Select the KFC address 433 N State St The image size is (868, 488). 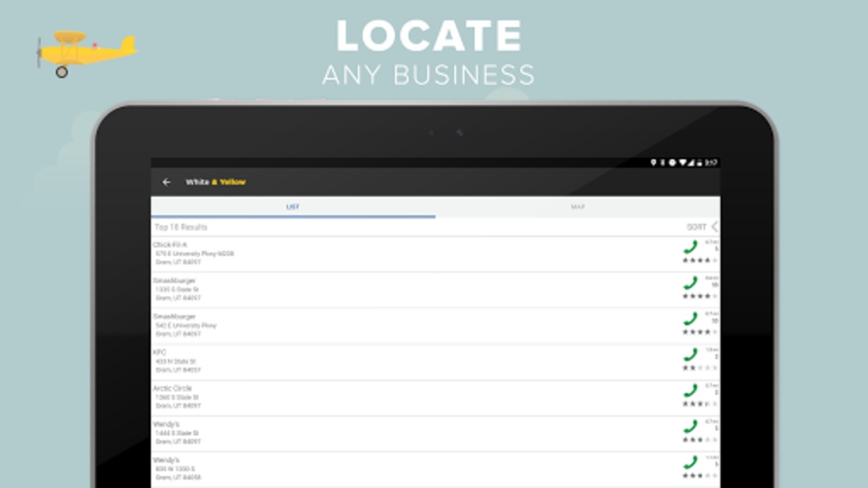(x=176, y=361)
